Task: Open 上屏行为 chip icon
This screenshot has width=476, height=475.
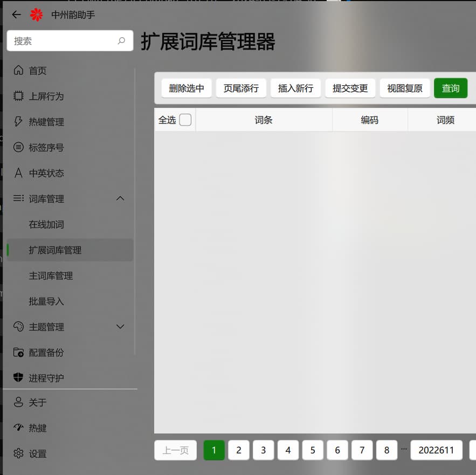Action: pyautogui.click(x=18, y=97)
